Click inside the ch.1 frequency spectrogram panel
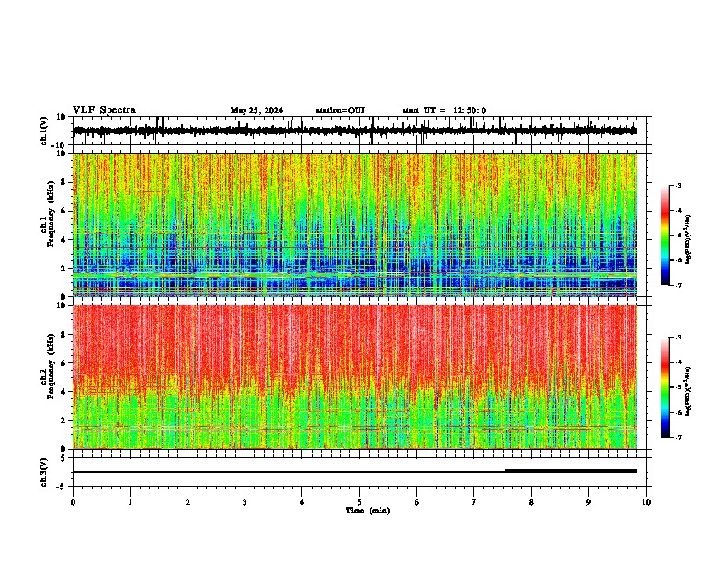The height and width of the screenshot is (563, 728). pos(358,224)
